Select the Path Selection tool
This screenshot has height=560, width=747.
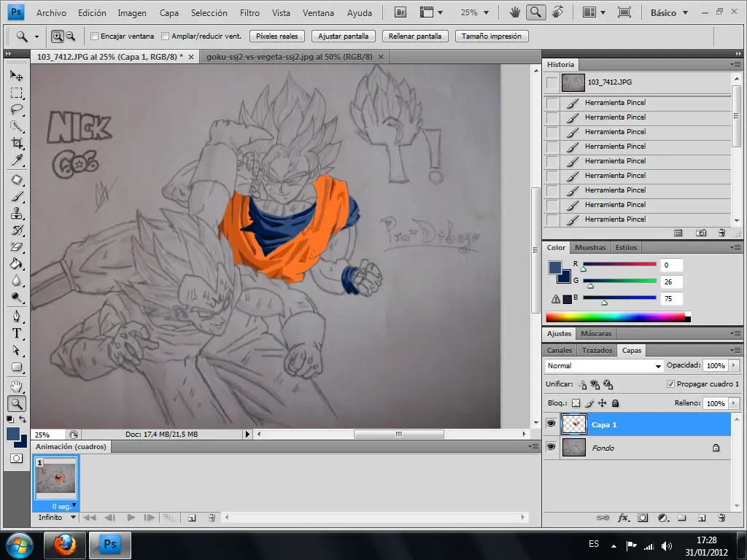coord(16,350)
